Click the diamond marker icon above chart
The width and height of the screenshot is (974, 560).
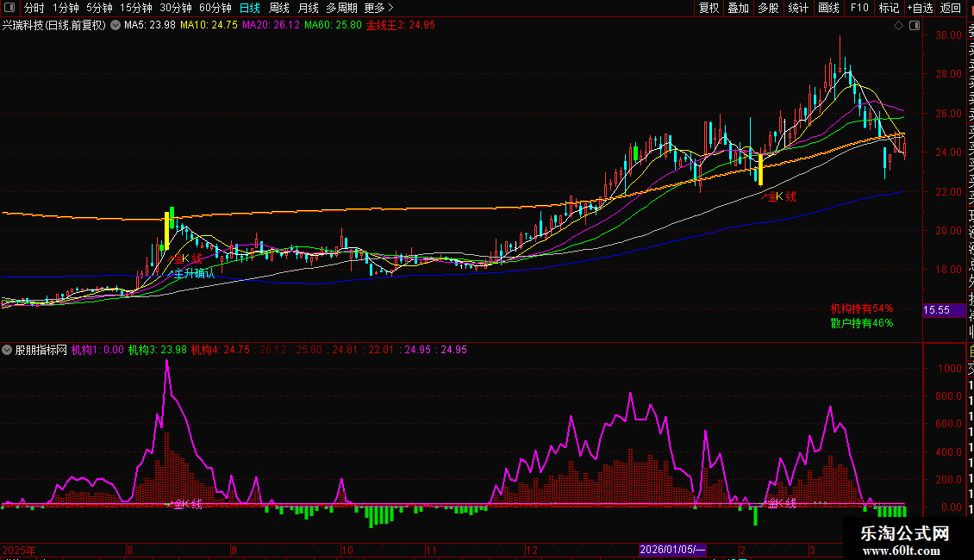899,26
